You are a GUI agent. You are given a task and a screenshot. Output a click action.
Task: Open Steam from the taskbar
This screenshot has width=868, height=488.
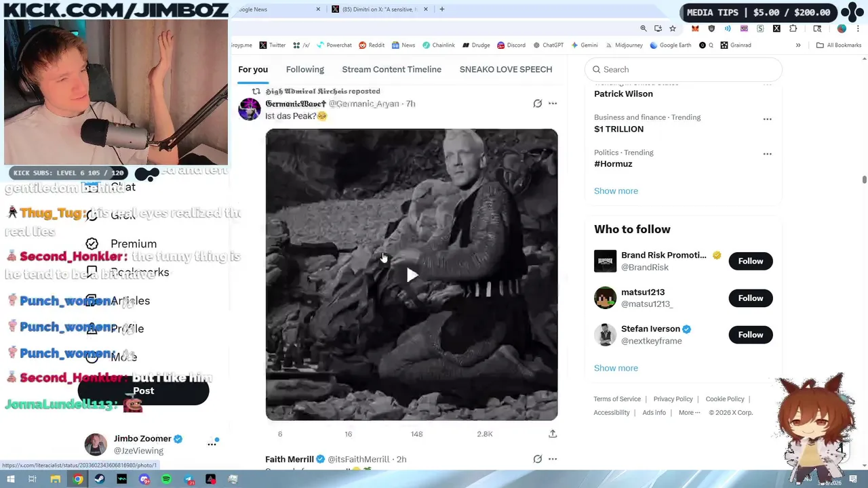100,480
